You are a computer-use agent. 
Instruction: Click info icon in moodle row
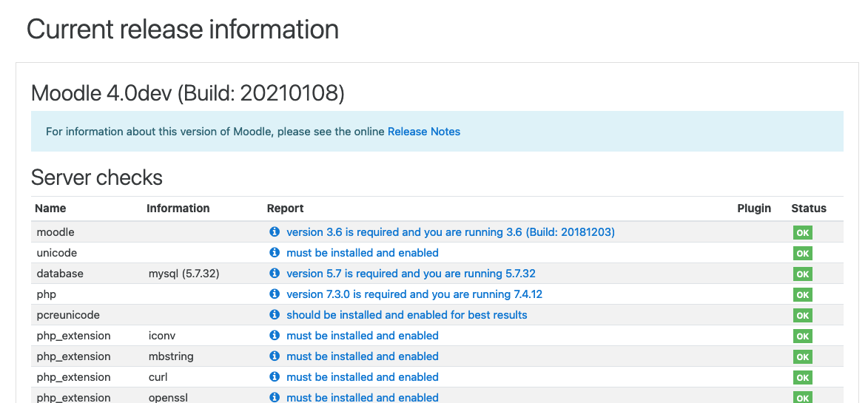[274, 231]
